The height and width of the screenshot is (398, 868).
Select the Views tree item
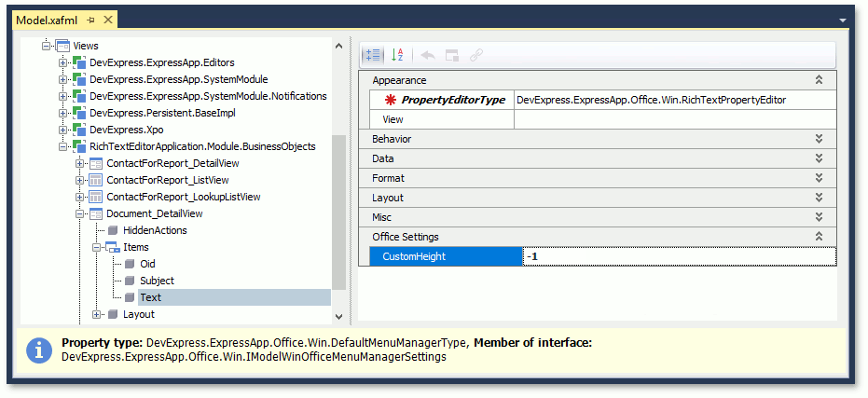(86, 46)
